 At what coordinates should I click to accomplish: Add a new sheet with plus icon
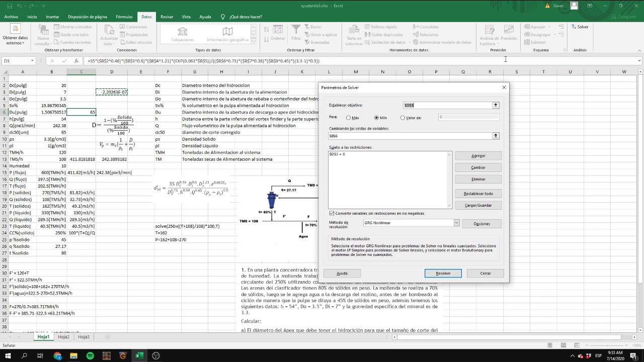point(107,337)
